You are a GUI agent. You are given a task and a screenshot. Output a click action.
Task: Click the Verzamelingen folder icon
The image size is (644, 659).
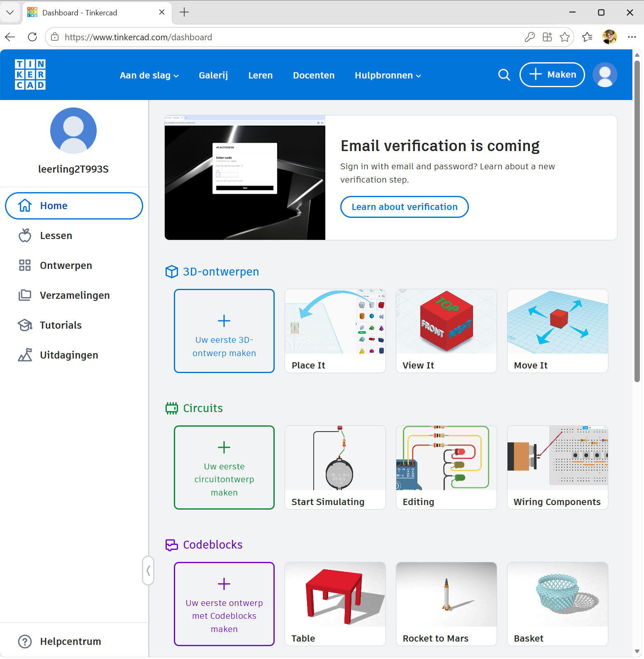25,295
